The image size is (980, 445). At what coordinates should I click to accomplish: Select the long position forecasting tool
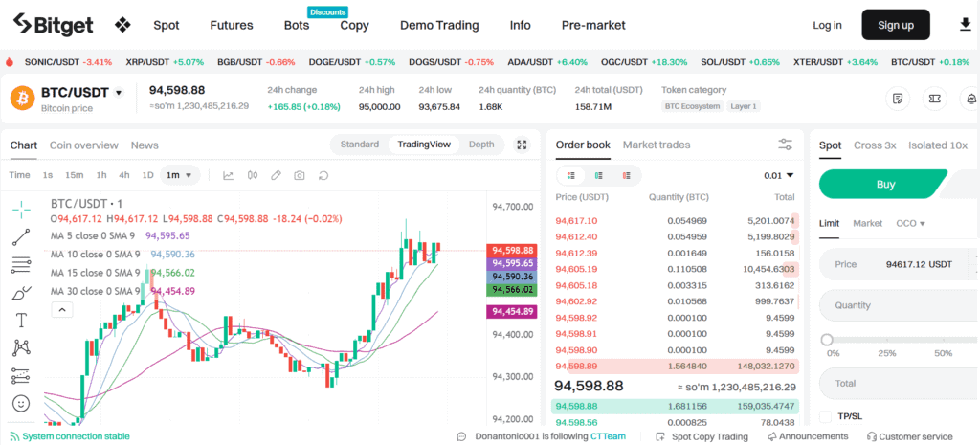coord(21,376)
